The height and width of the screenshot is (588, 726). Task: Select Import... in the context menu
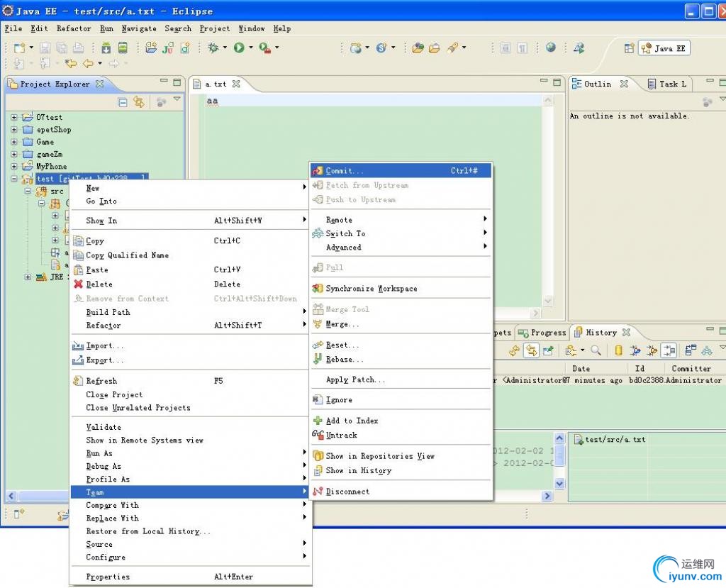point(190,345)
